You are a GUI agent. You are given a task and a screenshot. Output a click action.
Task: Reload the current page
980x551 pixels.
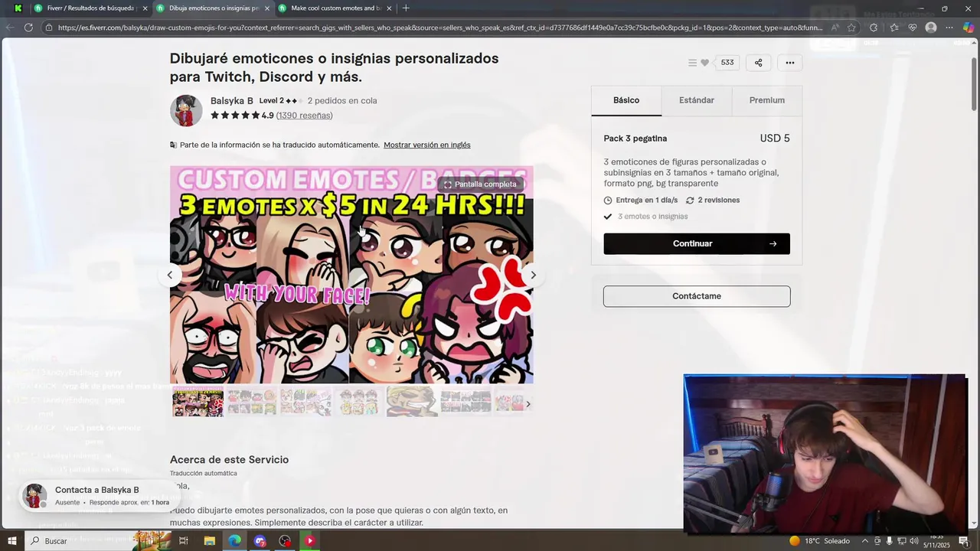pos(28,28)
